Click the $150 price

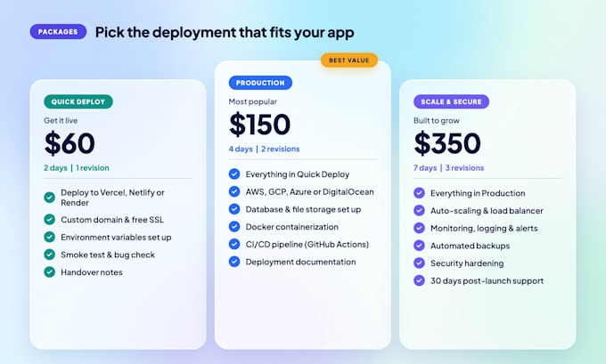259,125
